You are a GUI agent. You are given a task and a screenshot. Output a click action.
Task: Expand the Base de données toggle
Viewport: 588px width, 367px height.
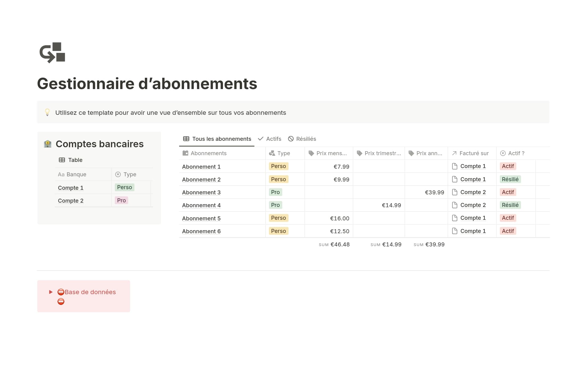coord(51,292)
